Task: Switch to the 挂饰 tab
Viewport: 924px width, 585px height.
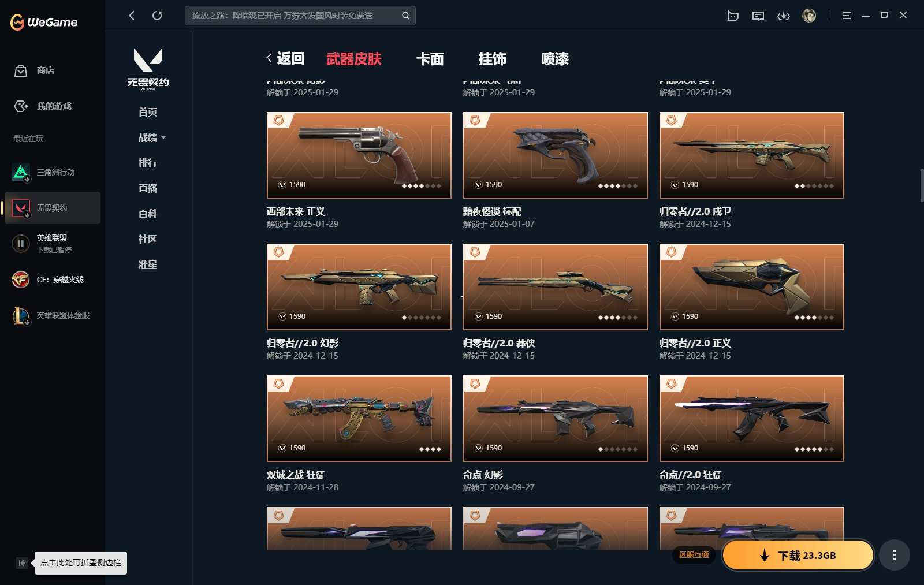Action: [492, 58]
